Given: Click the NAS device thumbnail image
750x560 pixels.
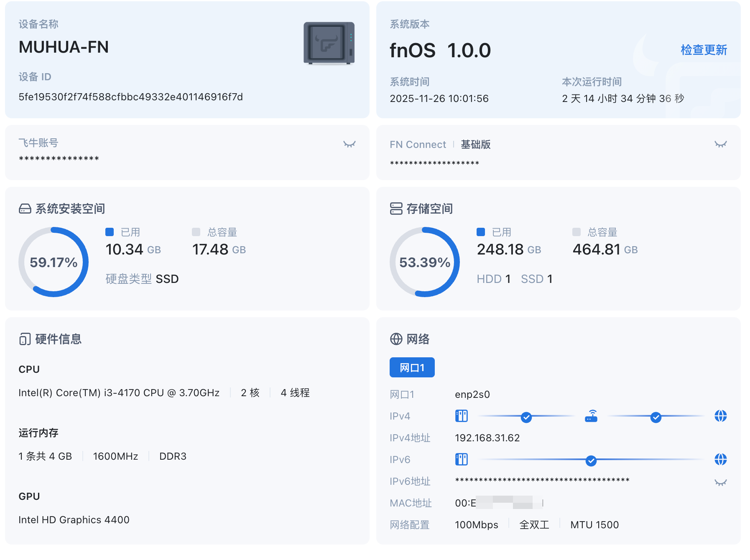Looking at the screenshot, I should click(329, 43).
